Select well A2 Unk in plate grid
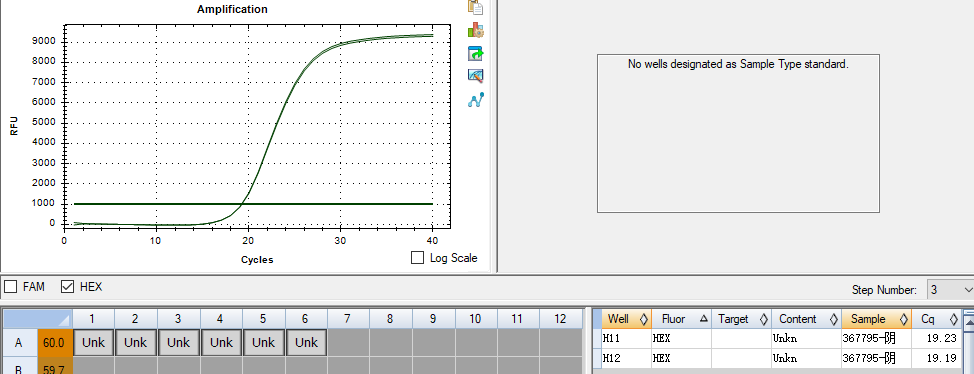 135,342
